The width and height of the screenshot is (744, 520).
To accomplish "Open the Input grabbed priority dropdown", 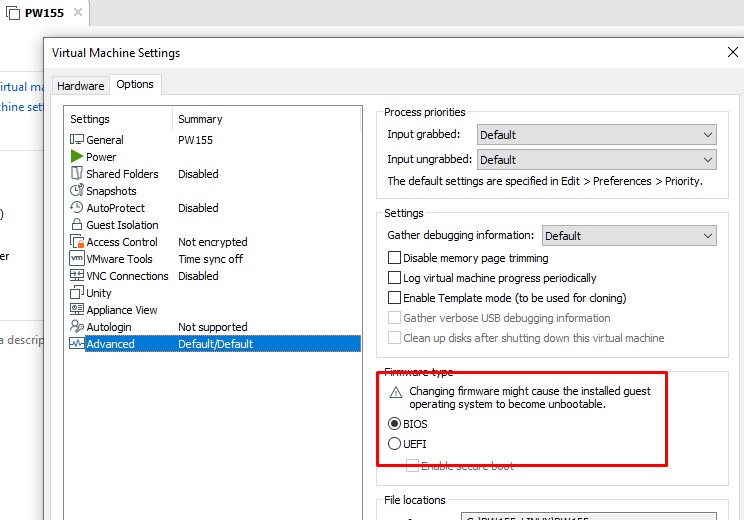I will [x=596, y=135].
